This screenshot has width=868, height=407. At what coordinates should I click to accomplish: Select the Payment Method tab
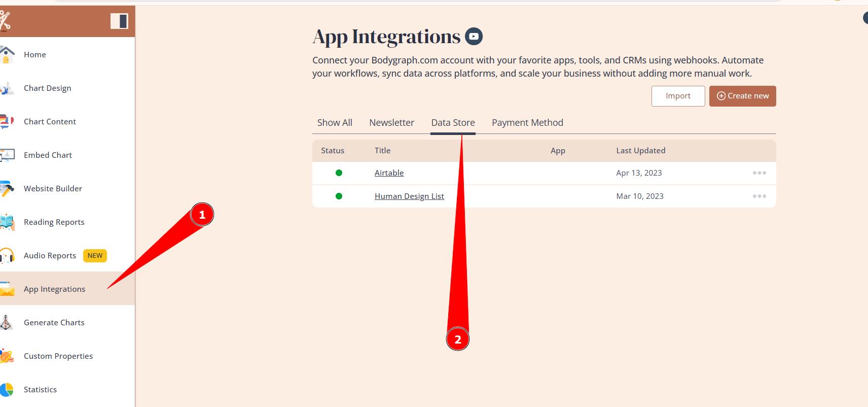(x=527, y=123)
